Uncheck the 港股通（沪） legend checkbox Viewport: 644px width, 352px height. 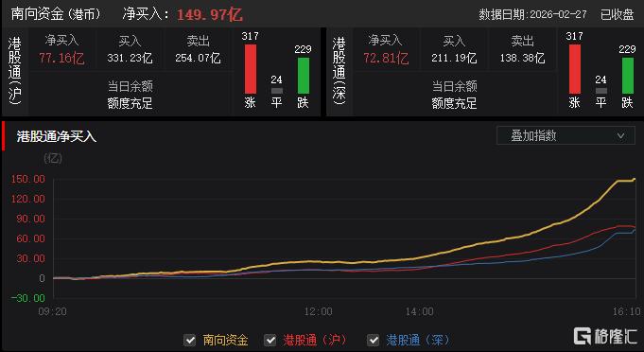tap(270, 340)
